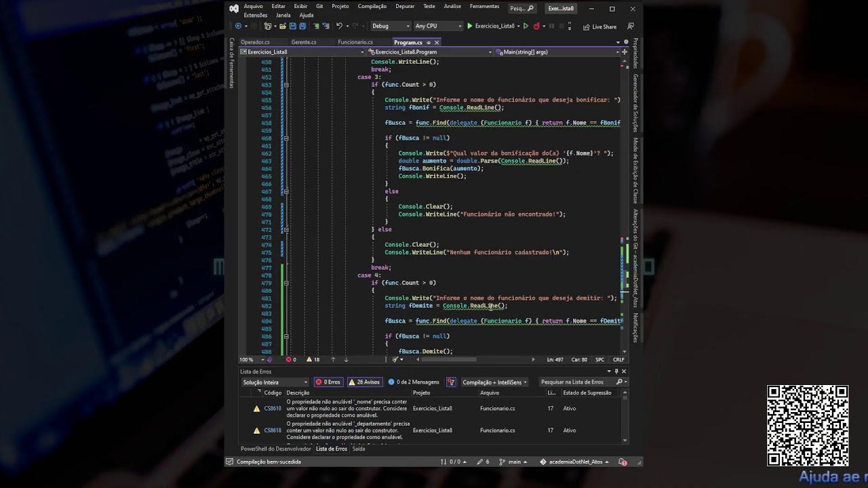This screenshot has height=488, width=868.
Task: Click the Visual Studio logo icon
Action: (x=234, y=9)
